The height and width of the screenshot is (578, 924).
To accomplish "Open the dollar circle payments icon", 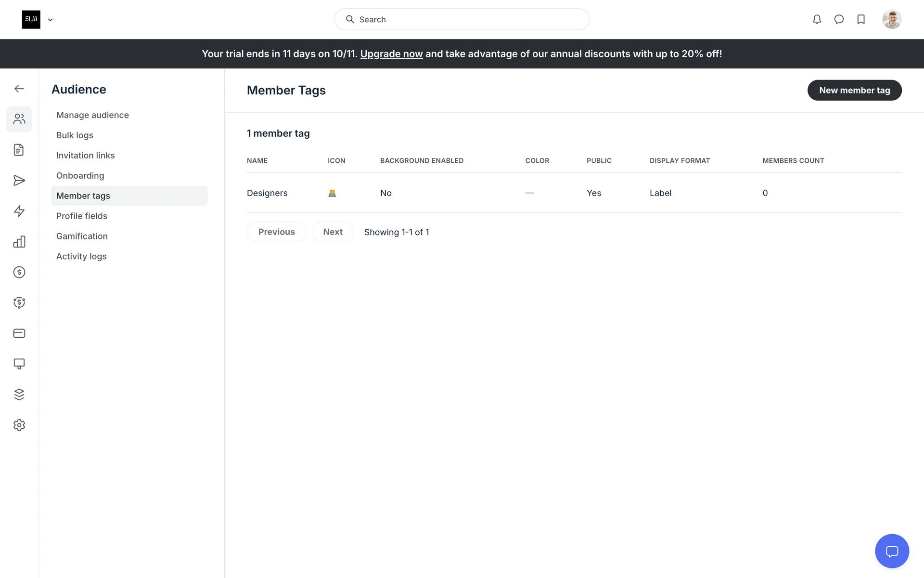I will (19, 272).
